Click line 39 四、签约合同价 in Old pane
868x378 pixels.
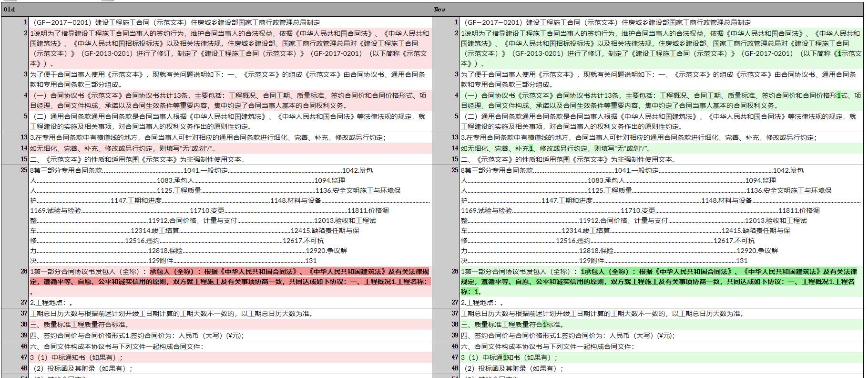[x=230, y=336]
